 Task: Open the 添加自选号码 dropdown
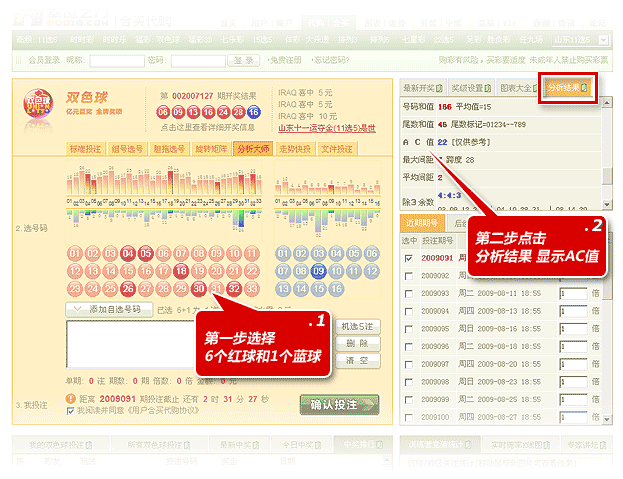(109, 309)
